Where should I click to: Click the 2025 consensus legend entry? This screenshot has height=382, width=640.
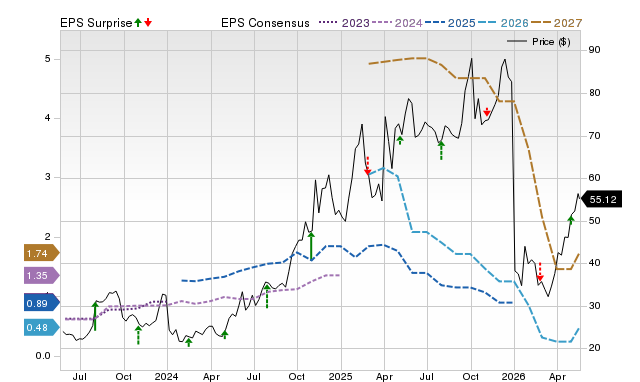450,23
